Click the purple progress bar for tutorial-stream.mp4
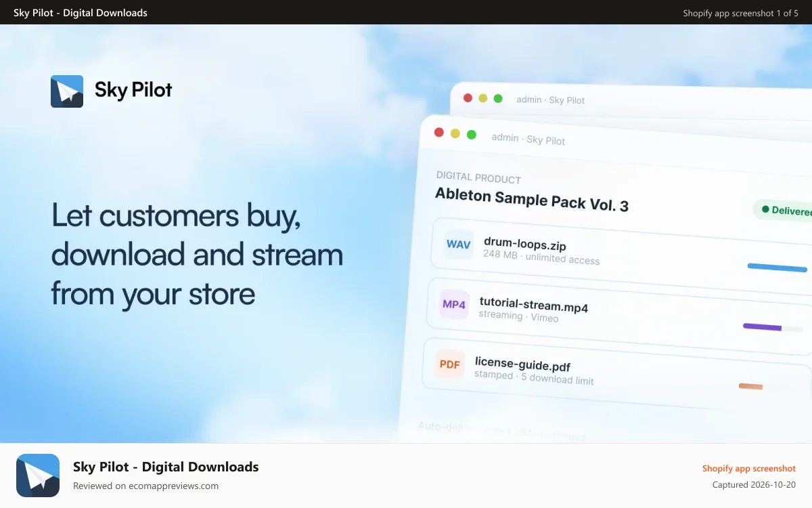The width and height of the screenshot is (812, 508). click(x=763, y=327)
